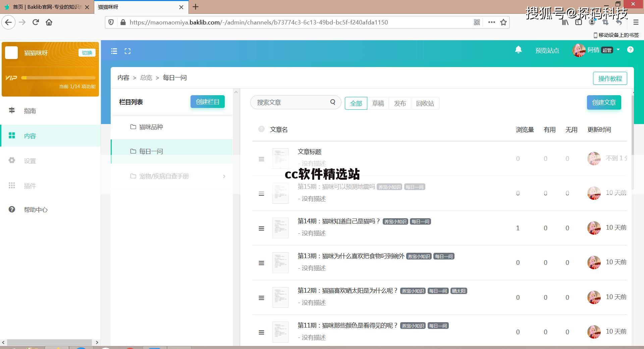Switch to the 草稿 filter tab
Viewport: 644px width, 349px height.
[378, 103]
